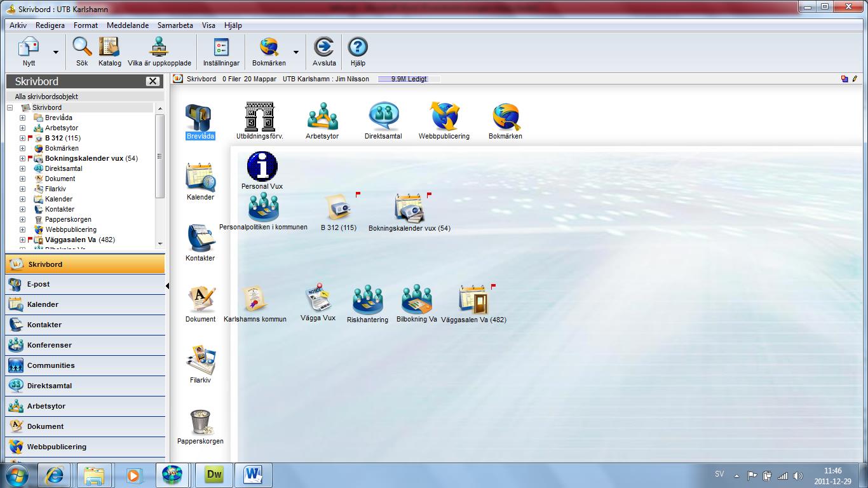
Task: Expand Bokningskalender vux tree node
Action: coord(22,158)
